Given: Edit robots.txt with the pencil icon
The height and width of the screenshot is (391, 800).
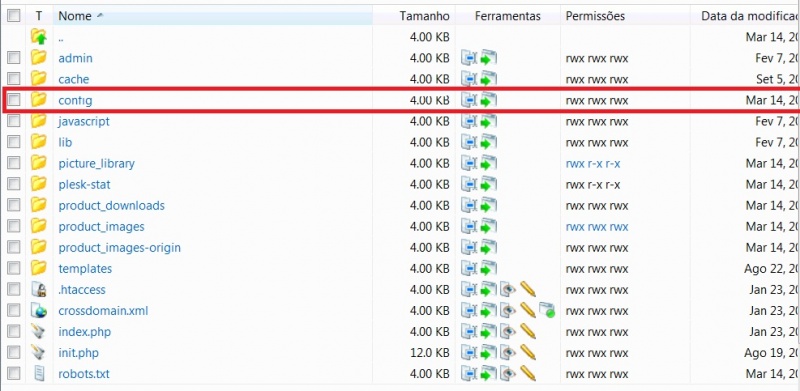Looking at the screenshot, I should 528,374.
